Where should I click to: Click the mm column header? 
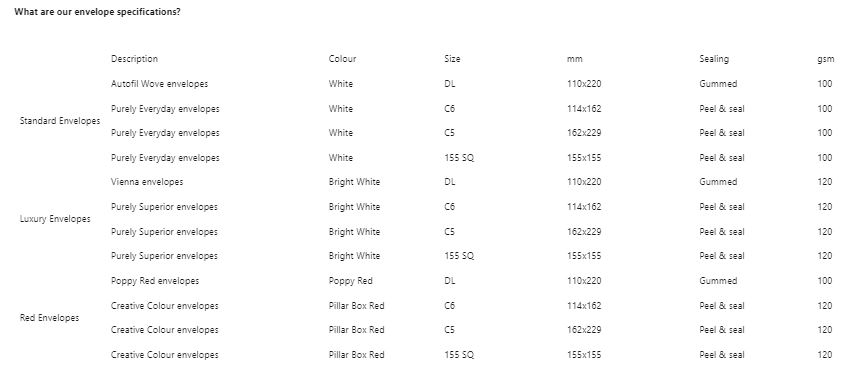point(575,59)
